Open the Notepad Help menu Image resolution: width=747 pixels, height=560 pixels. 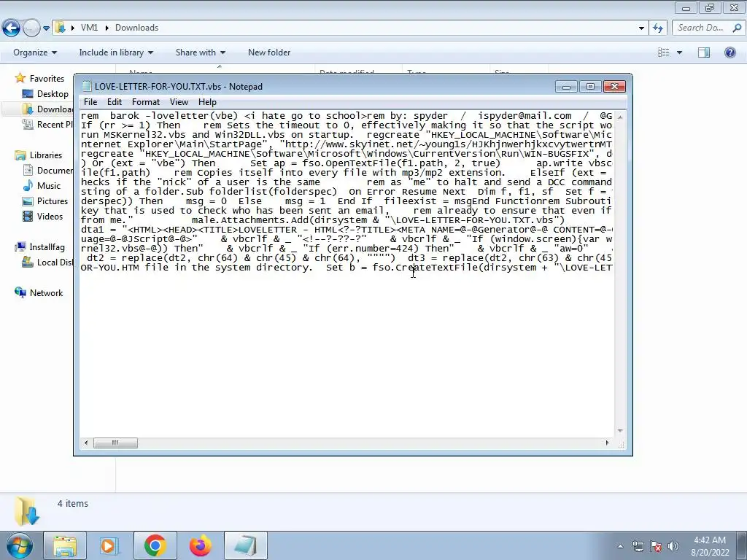[x=207, y=102]
